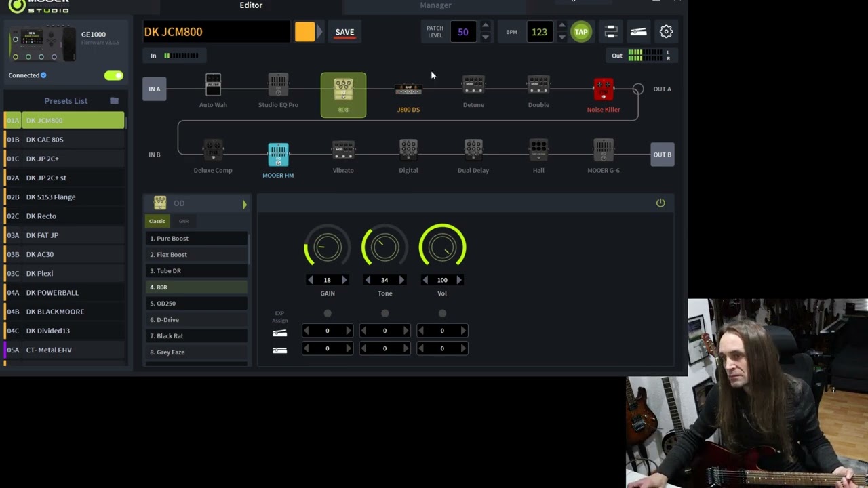This screenshot has width=868, height=488.
Task: Toggle the OD module power button
Action: coord(660,203)
